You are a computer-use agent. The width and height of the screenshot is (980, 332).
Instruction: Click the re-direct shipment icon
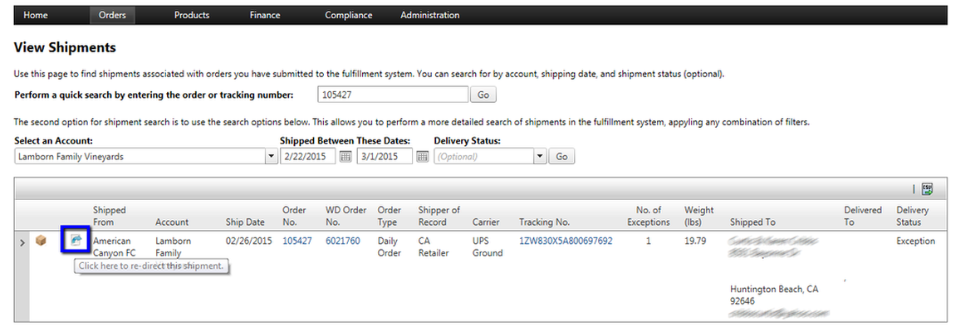[x=76, y=241]
